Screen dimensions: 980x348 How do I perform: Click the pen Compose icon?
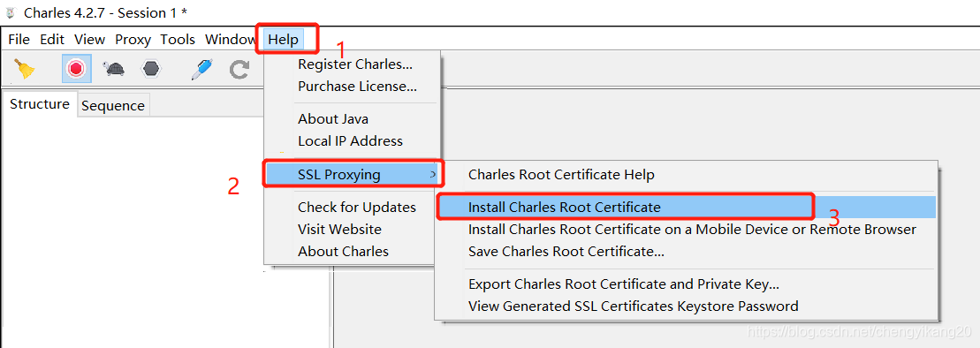coord(201,69)
